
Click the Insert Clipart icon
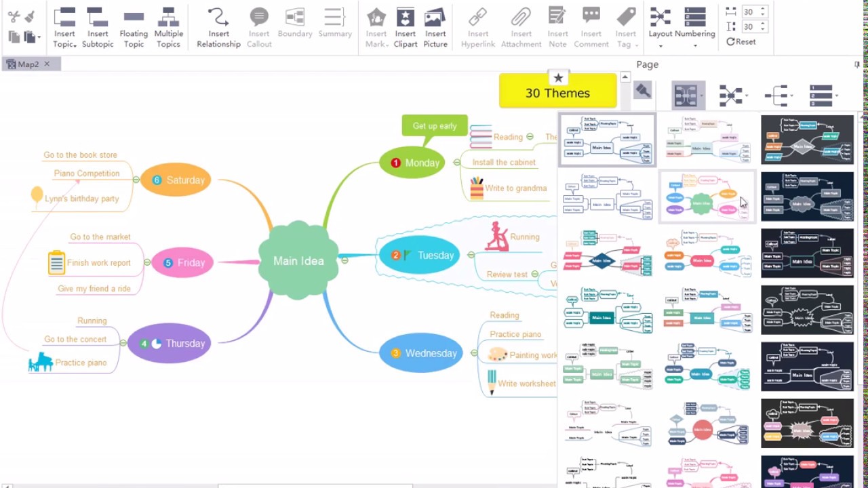(405, 17)
